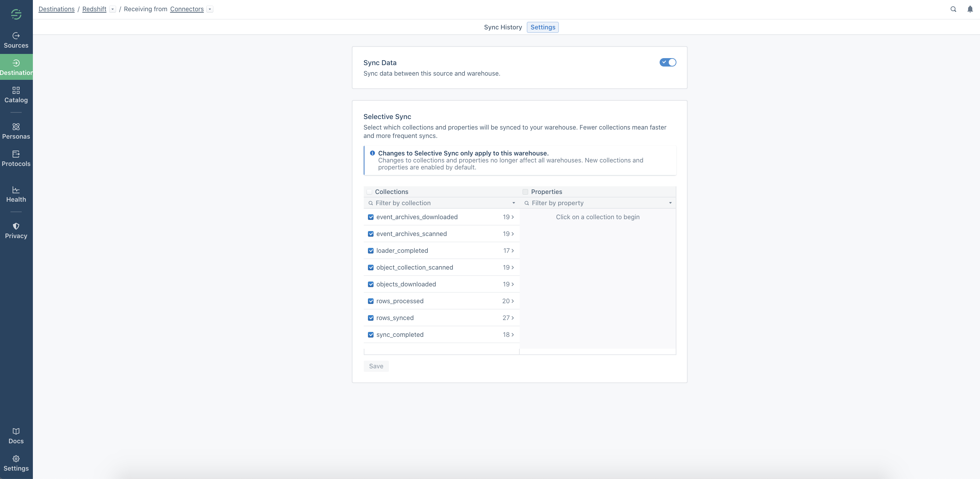Image resolution: width=980 pixels, height=479 pixels.
Task: Toggle the Collections select-all checkbox
Action: coord(369,192)
